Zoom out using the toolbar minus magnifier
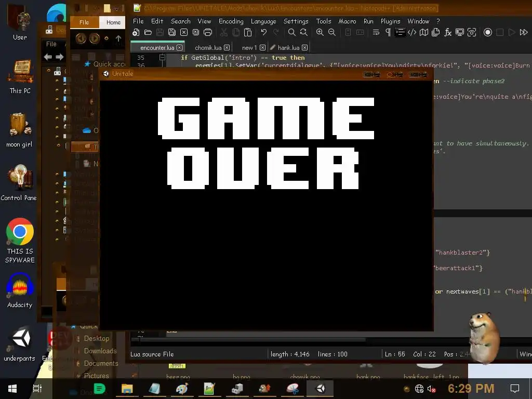Viewport: 532px width, 399px height. pos(332,33)
